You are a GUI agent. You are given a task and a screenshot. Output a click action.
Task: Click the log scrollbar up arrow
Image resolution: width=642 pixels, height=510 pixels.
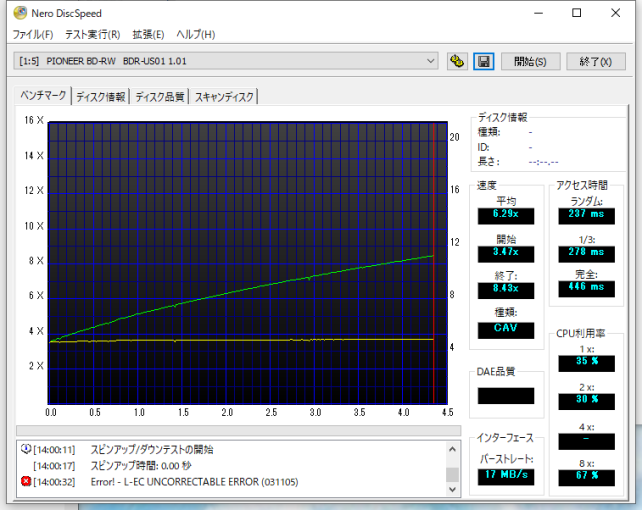coord(452,449)
